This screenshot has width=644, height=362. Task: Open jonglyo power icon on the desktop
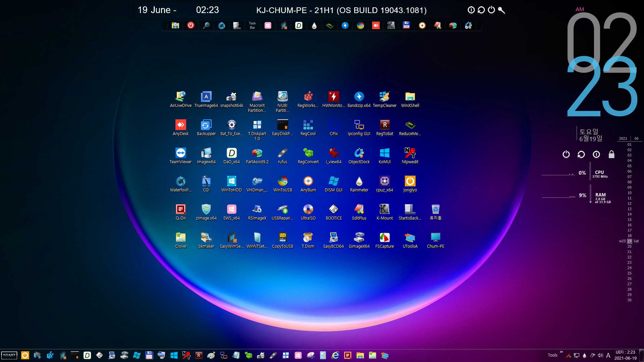pos(410,184)
